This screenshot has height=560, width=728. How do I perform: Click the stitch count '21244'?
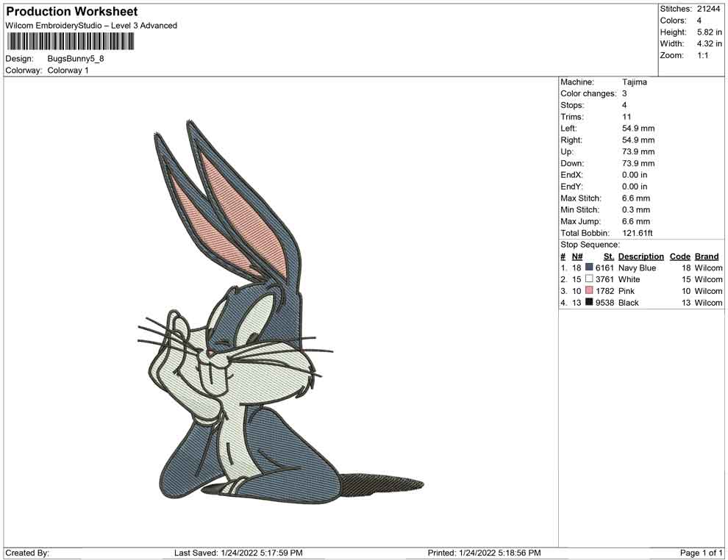[x=708, y=9]
